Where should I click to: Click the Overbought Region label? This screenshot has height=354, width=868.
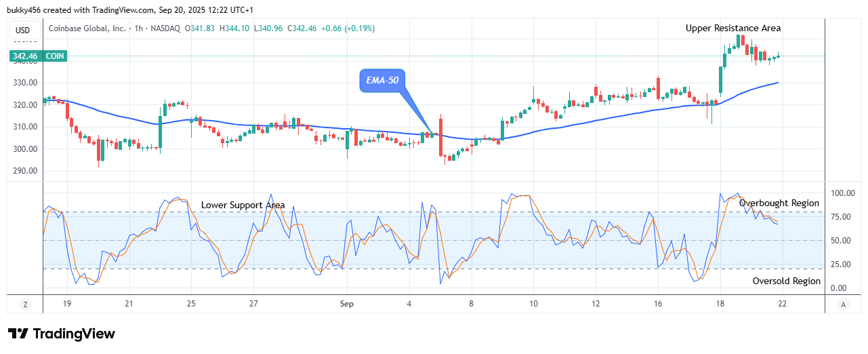click(779, 203)
